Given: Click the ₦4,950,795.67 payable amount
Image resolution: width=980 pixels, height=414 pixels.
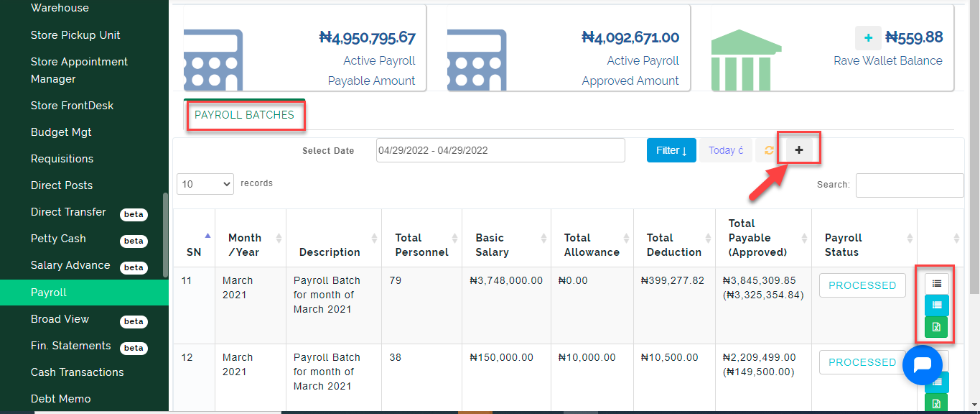Looking at the screenshot, I should 367,37.
